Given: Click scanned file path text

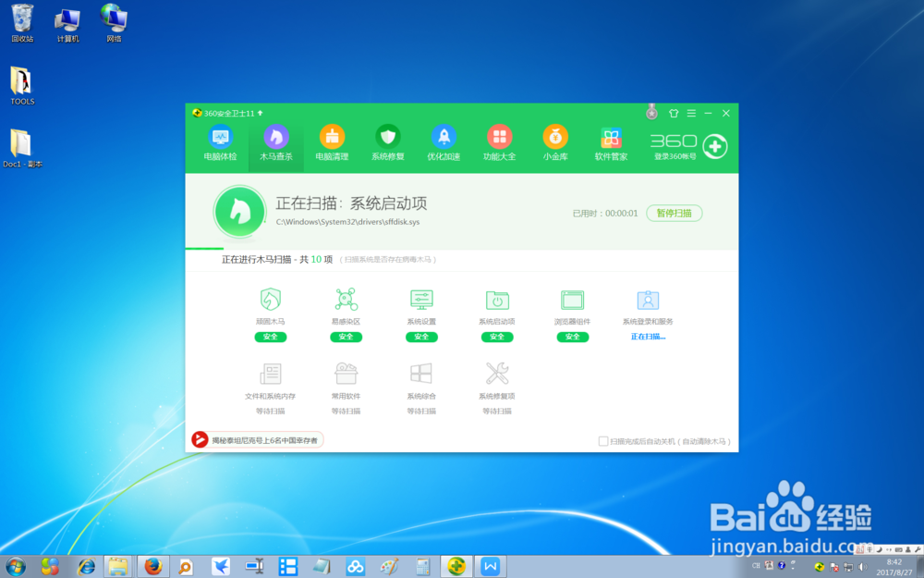Looking at the screenshot, I should 347,222.
